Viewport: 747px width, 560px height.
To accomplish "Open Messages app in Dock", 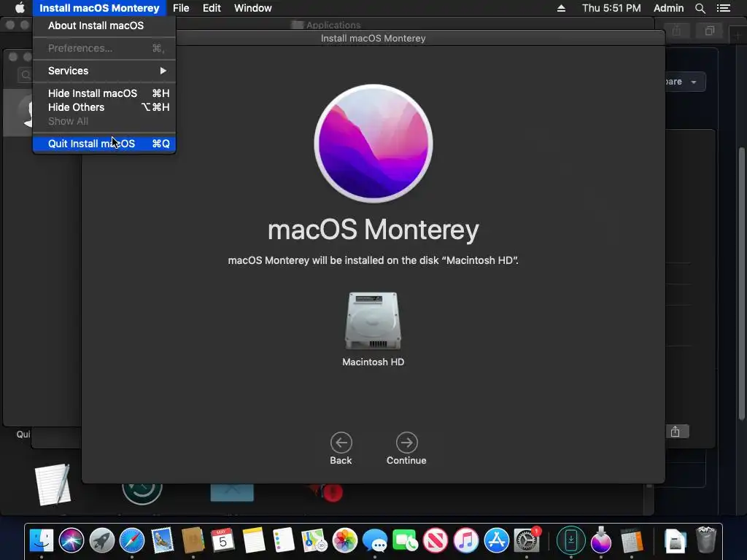I will [375, 540].
